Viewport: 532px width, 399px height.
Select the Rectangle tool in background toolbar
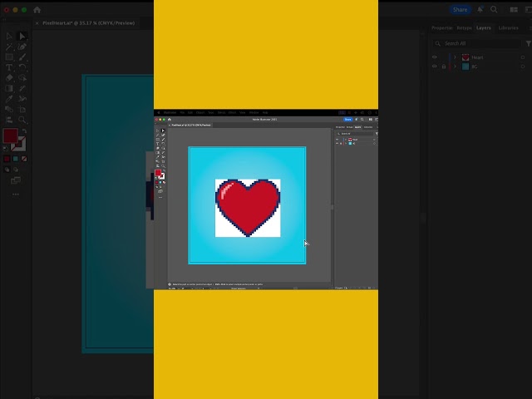pos(9,57)
